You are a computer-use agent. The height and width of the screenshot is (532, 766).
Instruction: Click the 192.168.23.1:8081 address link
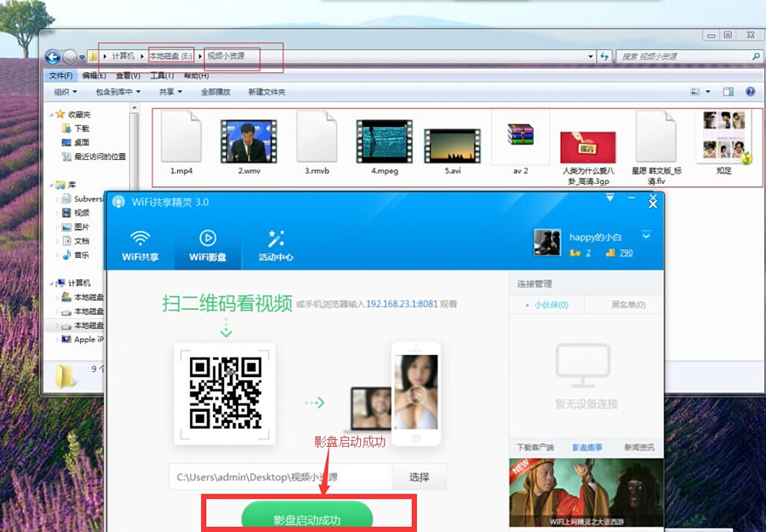402,304
